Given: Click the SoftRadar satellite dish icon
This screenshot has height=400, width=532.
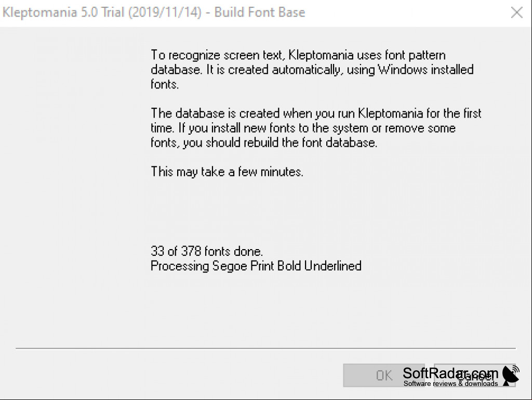Looking at the screenshot, I should 511,375.
